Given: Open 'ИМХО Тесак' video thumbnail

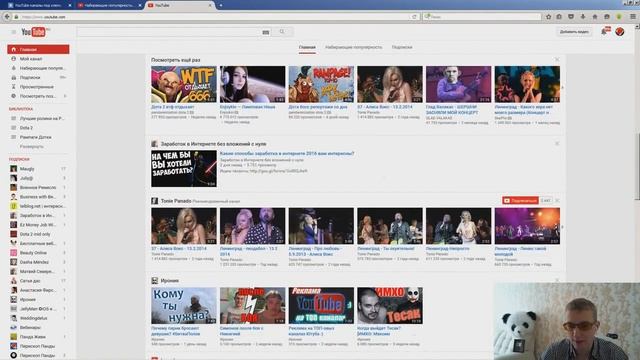Looking at the screenshot, I should 390,306.
